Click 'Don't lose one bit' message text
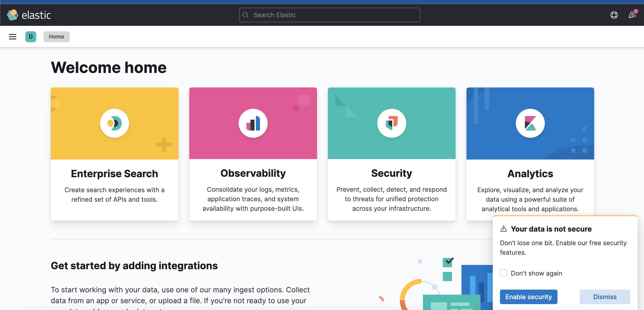This screenshot has width=644, height=310. click(x=563, y=248)
